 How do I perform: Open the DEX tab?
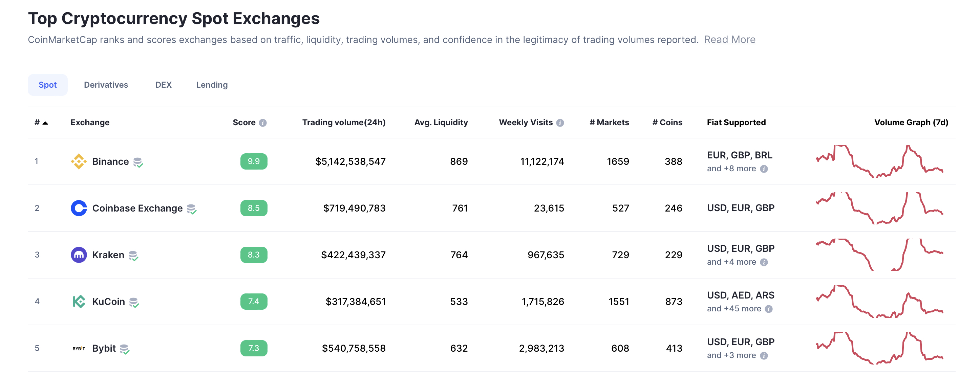click(164, 85)
